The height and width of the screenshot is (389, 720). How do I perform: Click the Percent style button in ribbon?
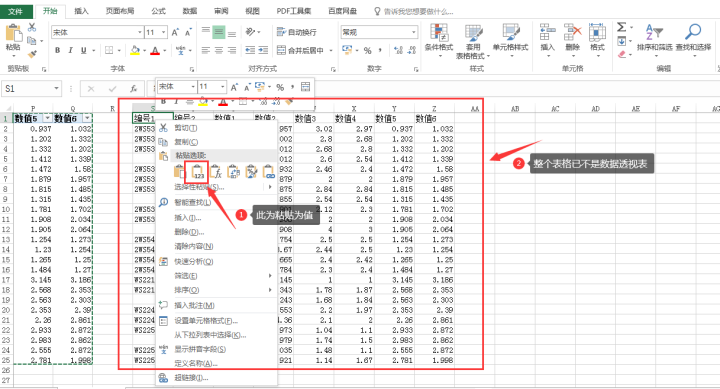click(x=367, y=51)
